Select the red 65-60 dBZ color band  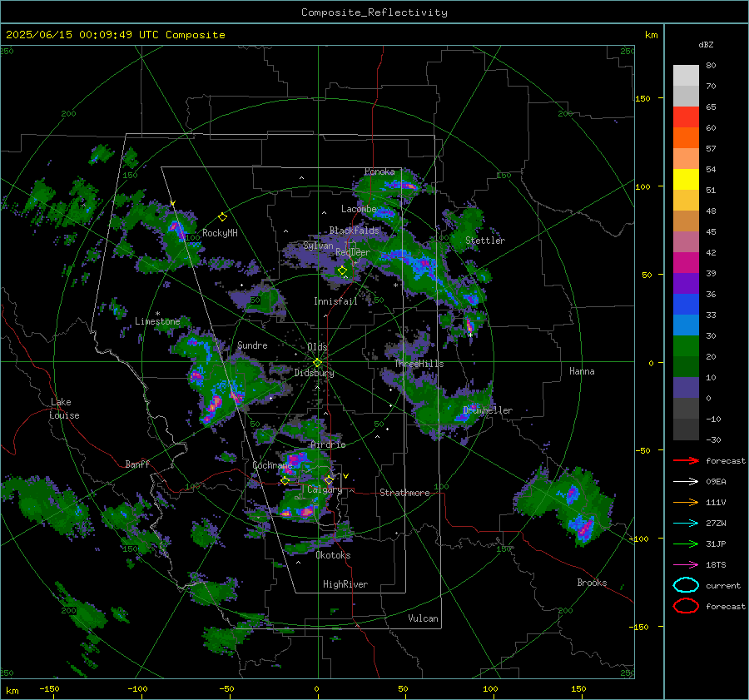click(686, 117)
